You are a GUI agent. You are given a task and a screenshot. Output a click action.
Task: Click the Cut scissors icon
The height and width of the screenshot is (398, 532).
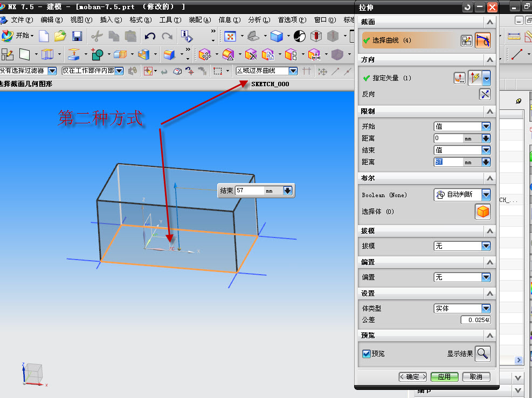click(97, 36)
